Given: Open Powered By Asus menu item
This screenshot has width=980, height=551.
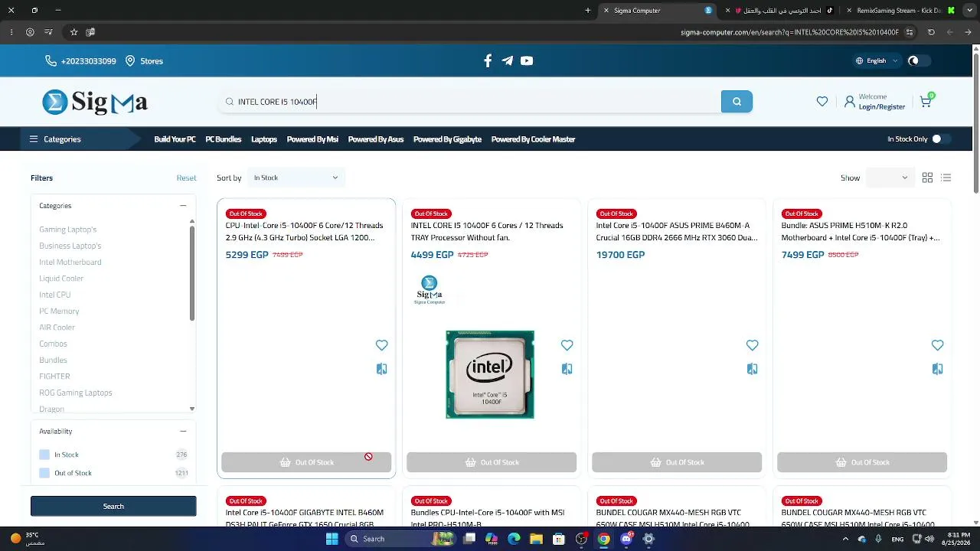Looking at the screenshot, I should click(x=376, y=139).
